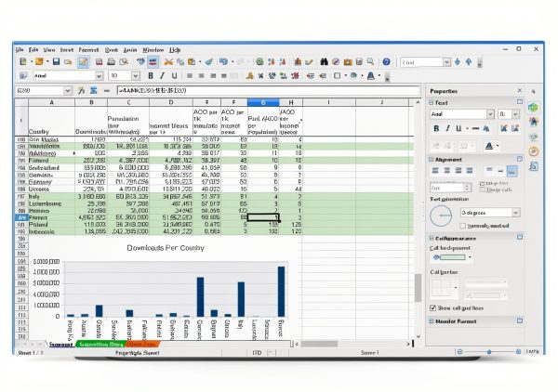
Task: Click the sidebar font color A icon
Action: point(489,146)
